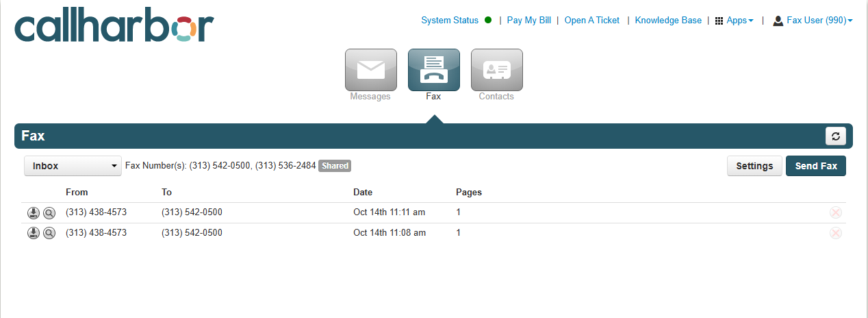
Task: Click the green System Status indicator
Action: click(488, 20)
